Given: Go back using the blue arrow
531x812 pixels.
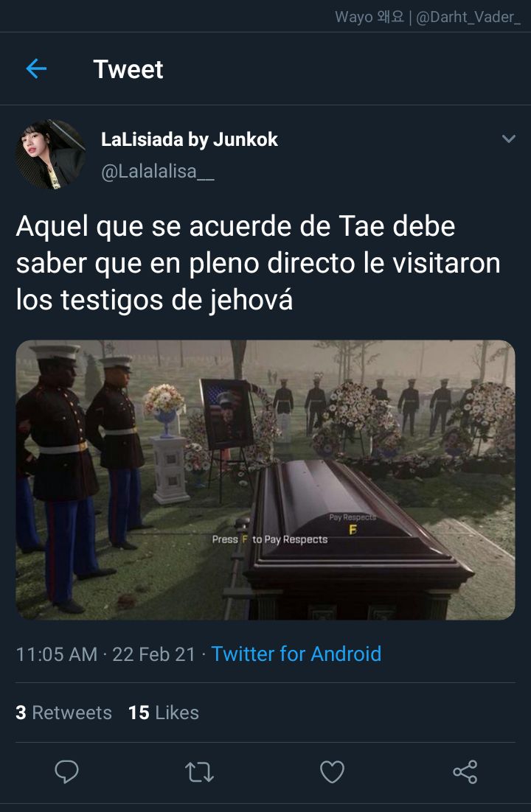Looking at the screenshot, I should click(x=36, y=69).
